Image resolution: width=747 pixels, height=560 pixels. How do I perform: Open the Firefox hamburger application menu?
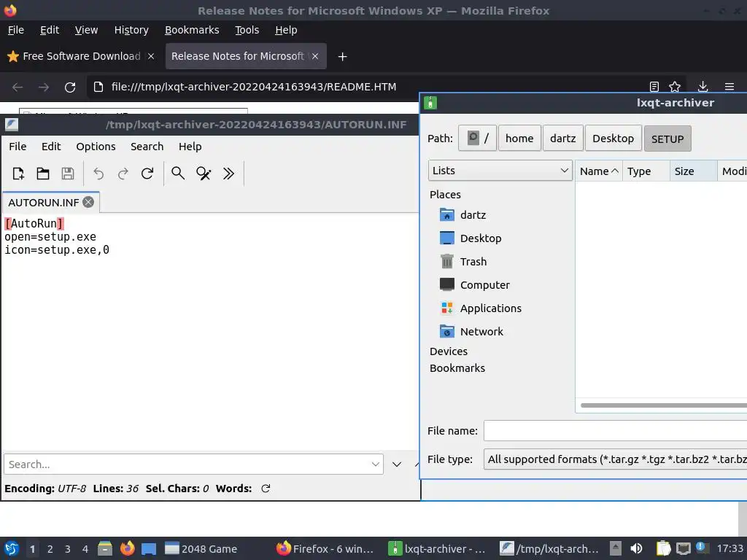[x=729, y=87]
